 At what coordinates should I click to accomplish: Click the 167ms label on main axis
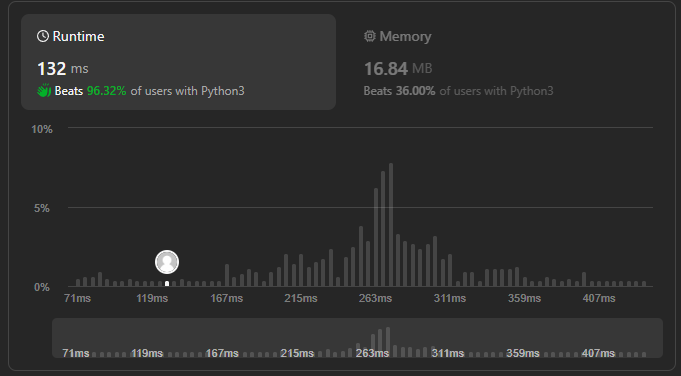(x=227, y=298)
